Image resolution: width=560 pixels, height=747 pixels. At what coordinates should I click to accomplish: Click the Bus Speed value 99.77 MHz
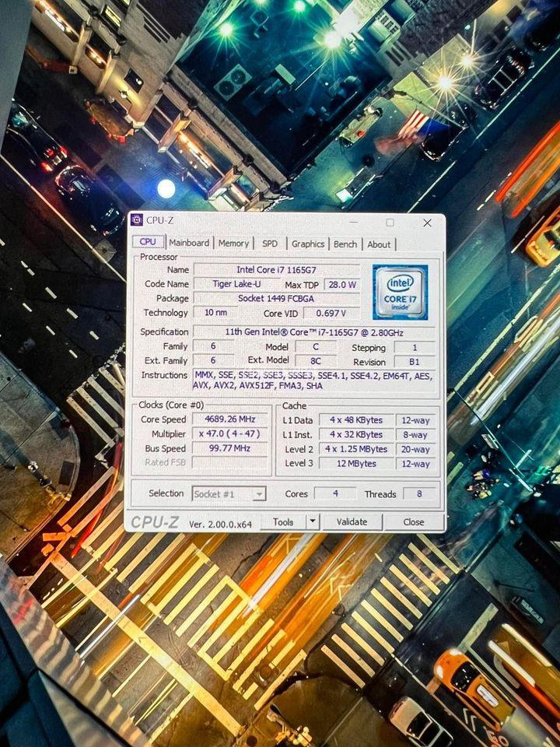click(x=230, y=448)
